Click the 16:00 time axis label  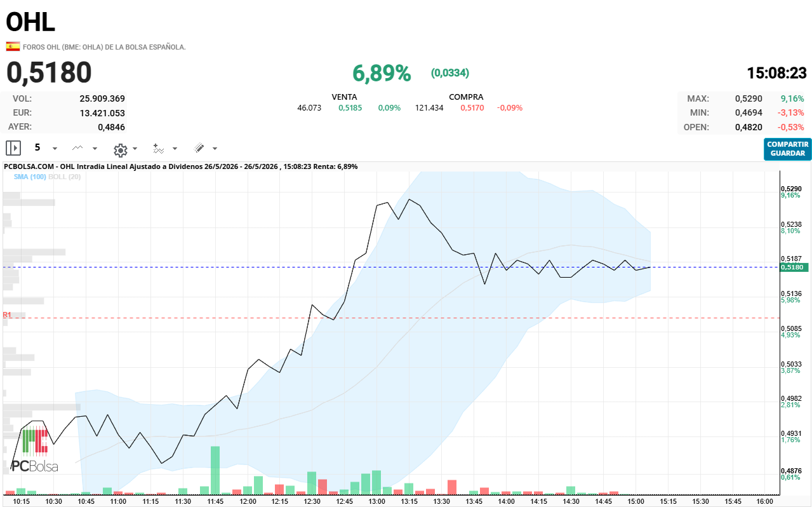765,501
